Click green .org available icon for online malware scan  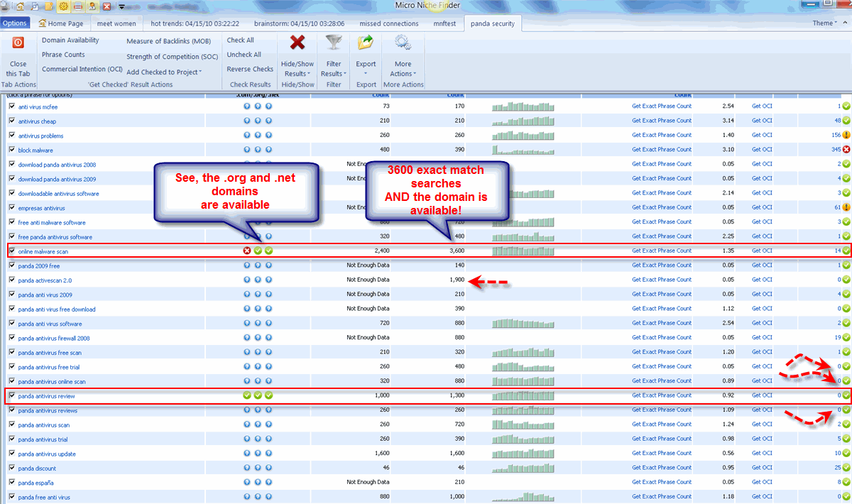point(258,251)
